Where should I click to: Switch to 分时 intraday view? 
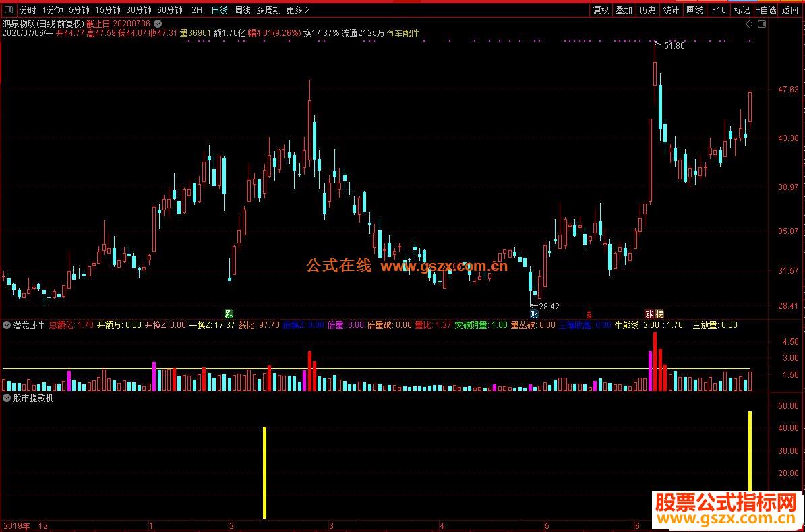coord(28,9)
